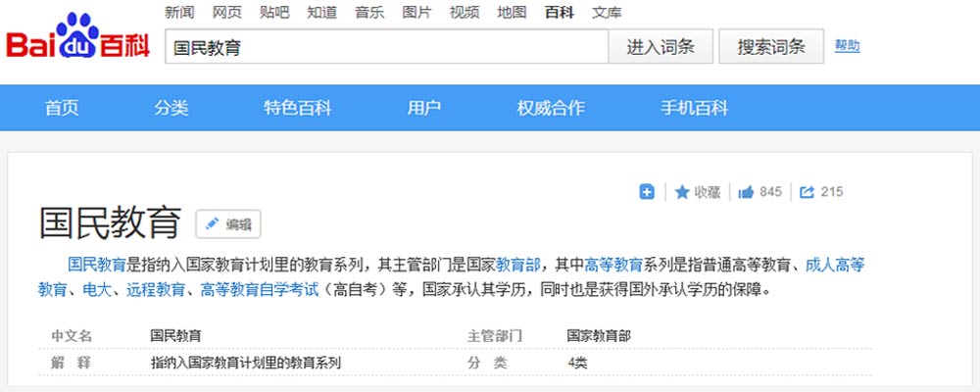Click the 远程教育 link
This screenshot has width=980, height=392.
tap(156, 290)
